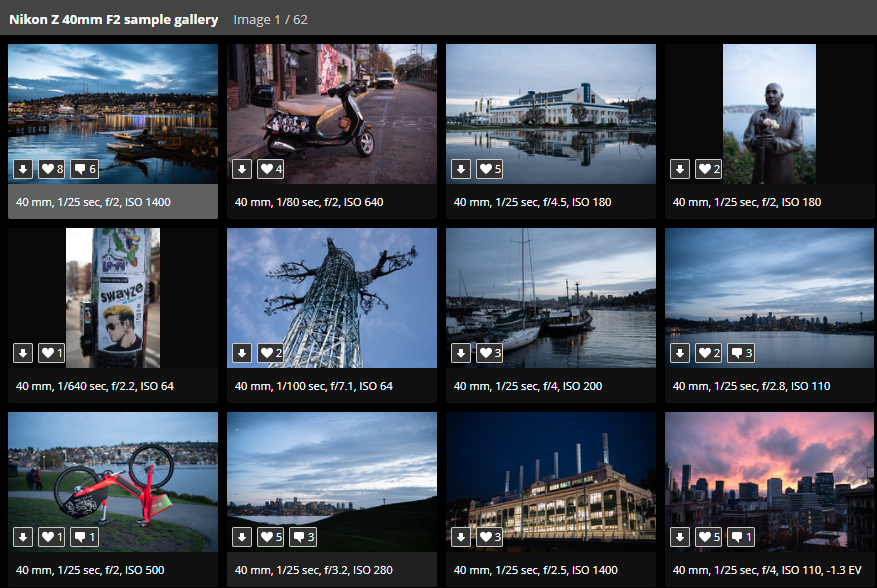Like the factory building photo with 3 hearts
This screenshot has height=588, width=877.
pyautogui.click(x=489, y=537)
